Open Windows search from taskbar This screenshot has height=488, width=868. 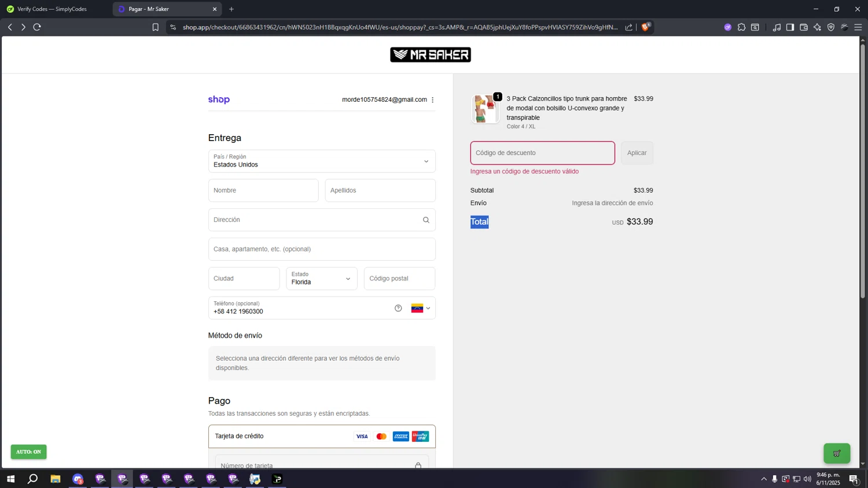point(33,479)
